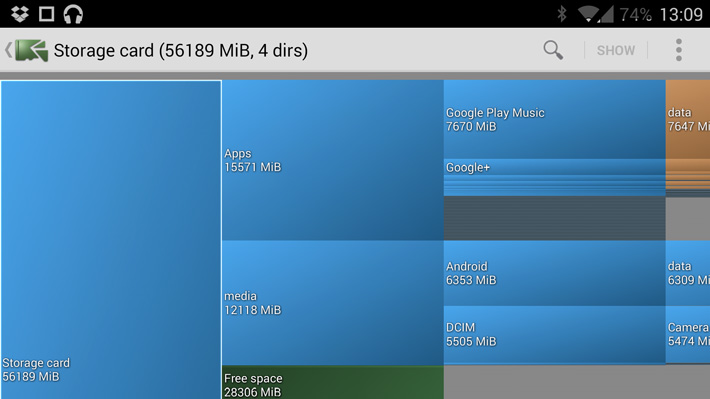Select the green Free space block
The height and width of the screenshot is (399, 710).
point(333,382)
